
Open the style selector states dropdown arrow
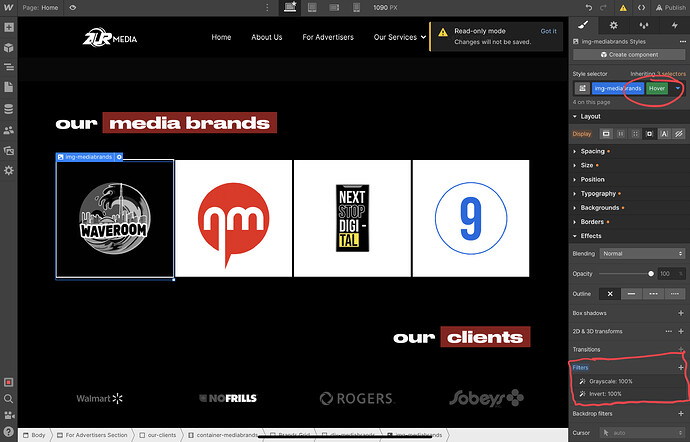(x=678, y=88)
